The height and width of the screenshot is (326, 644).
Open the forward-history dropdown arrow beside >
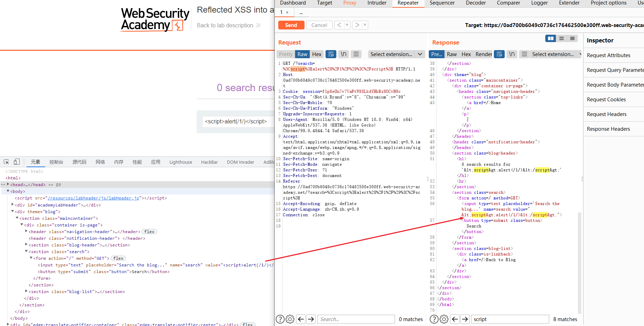pyautogui.click(x=365, y=25)
